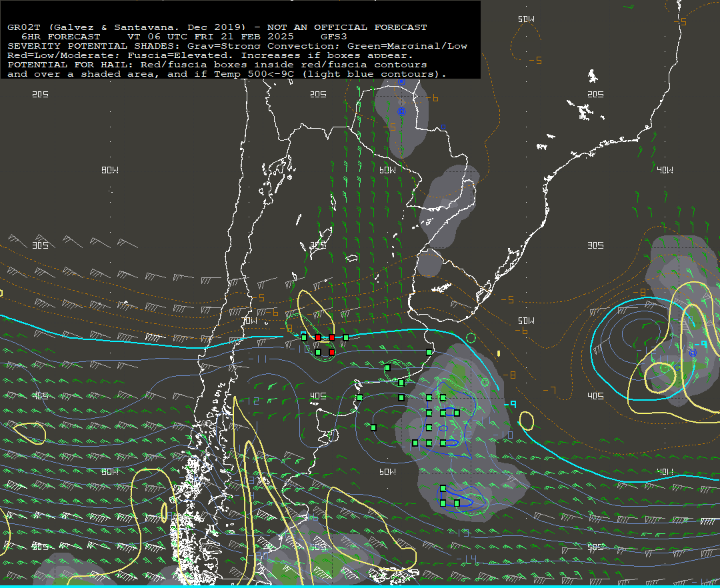The height and width of the screenshot is (588, 720).
Task: Click the 'Red=Low/Moderate' legend line
Action: (210, 55)
